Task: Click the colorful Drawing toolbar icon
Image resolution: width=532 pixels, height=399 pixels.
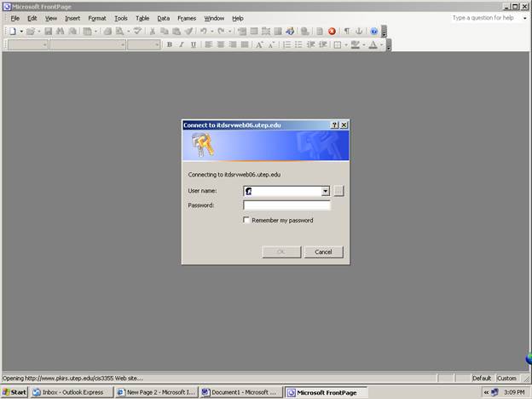Action: pos(290,32)
